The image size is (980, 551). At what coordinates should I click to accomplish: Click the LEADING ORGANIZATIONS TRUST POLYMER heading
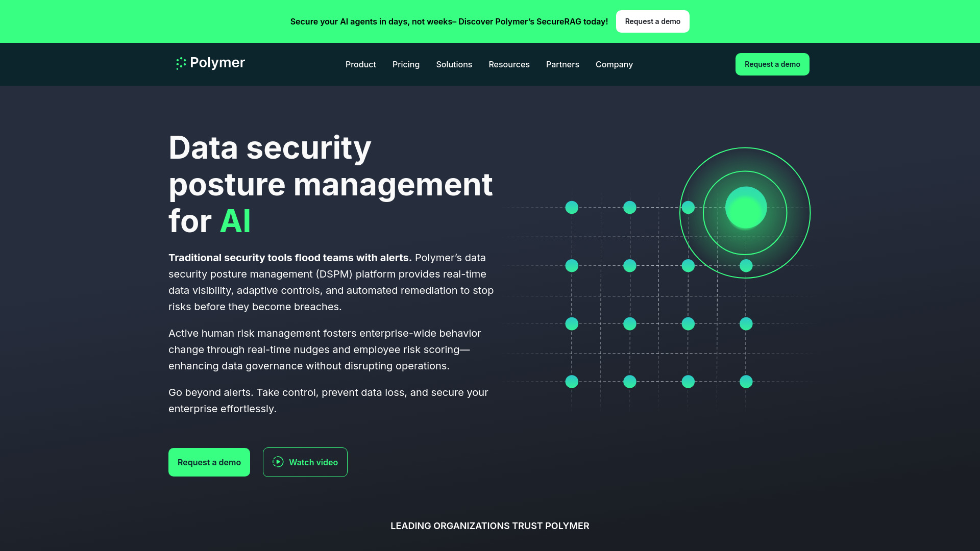pos(489,525)
